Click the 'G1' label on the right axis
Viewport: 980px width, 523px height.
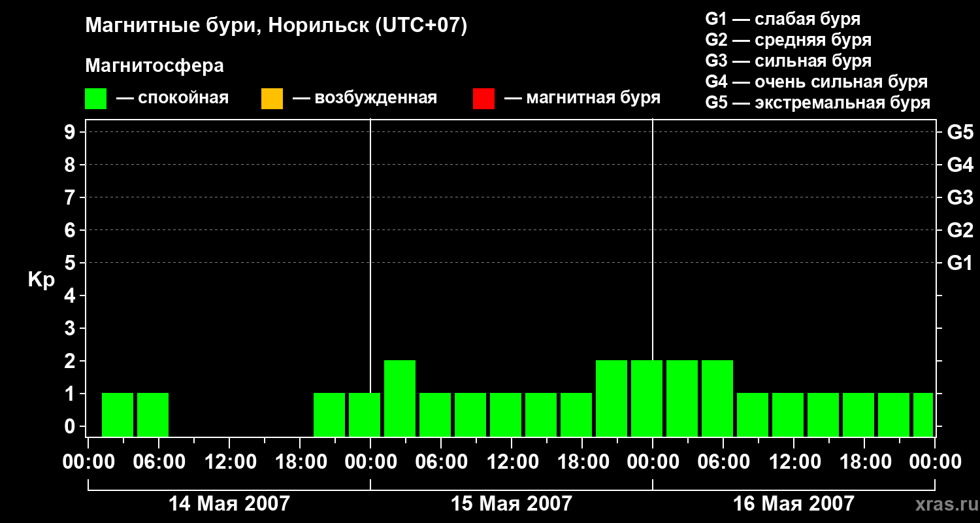960,263
